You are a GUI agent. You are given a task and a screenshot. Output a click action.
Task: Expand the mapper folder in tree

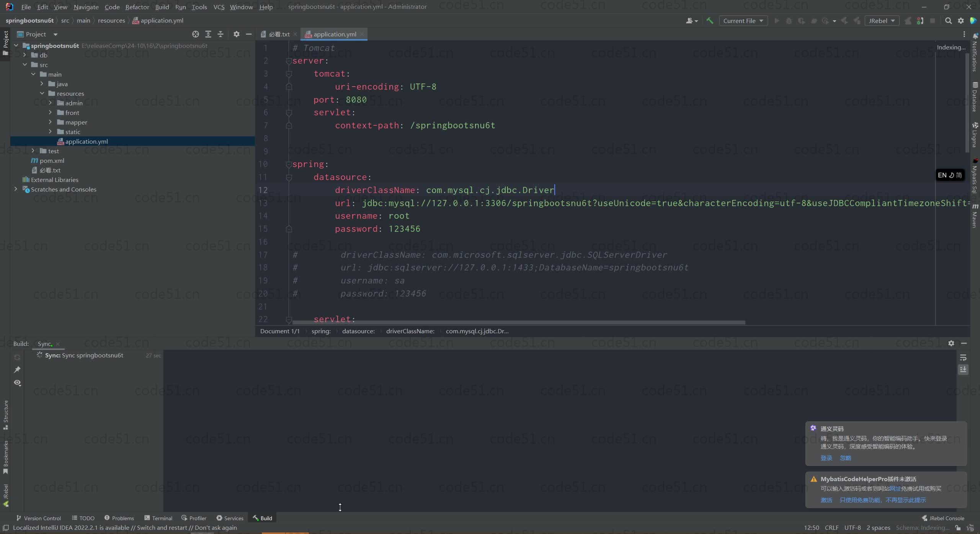50,122
